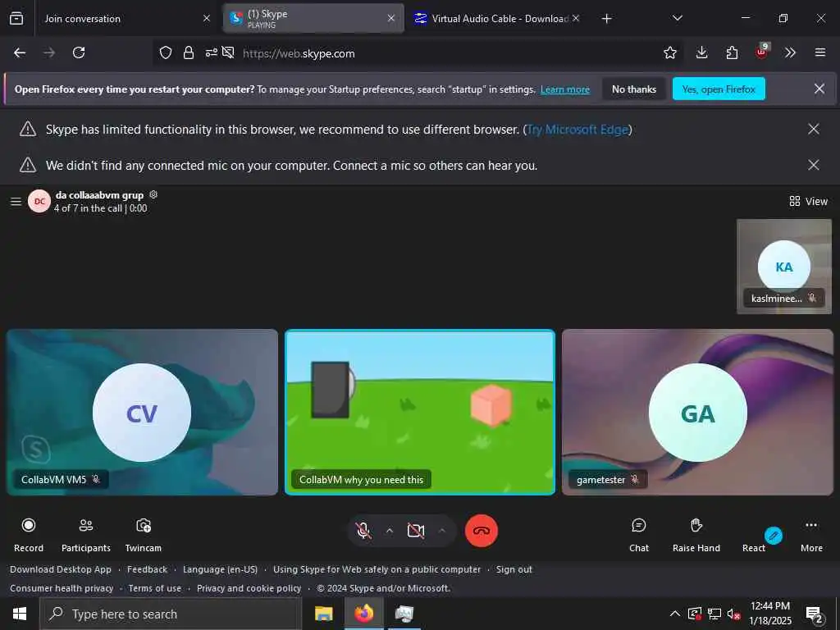Close the Firefox startup notification bar

[x=819, y=89]
